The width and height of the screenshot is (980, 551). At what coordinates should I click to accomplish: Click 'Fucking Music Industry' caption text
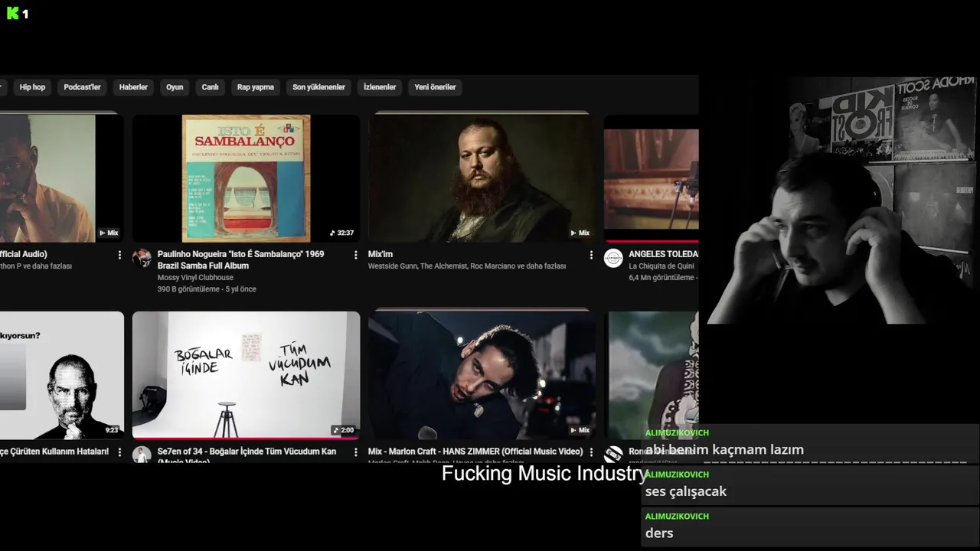[544, 474]
